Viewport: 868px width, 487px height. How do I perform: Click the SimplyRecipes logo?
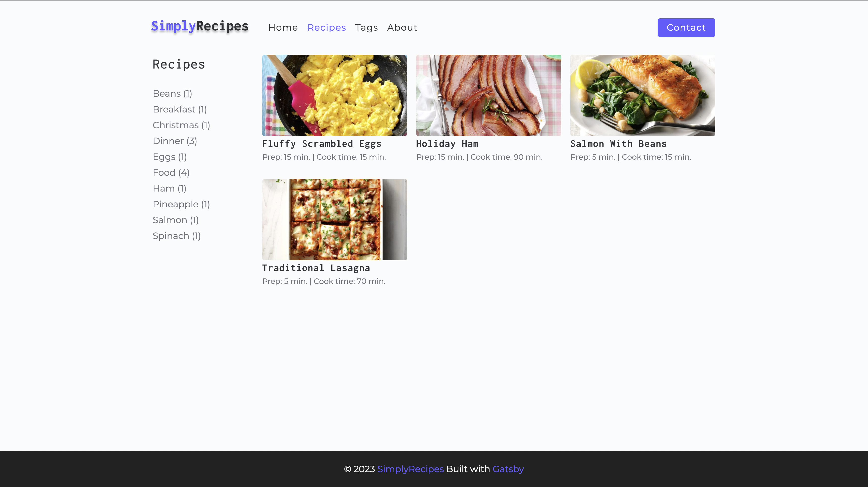tap(200, 26)
